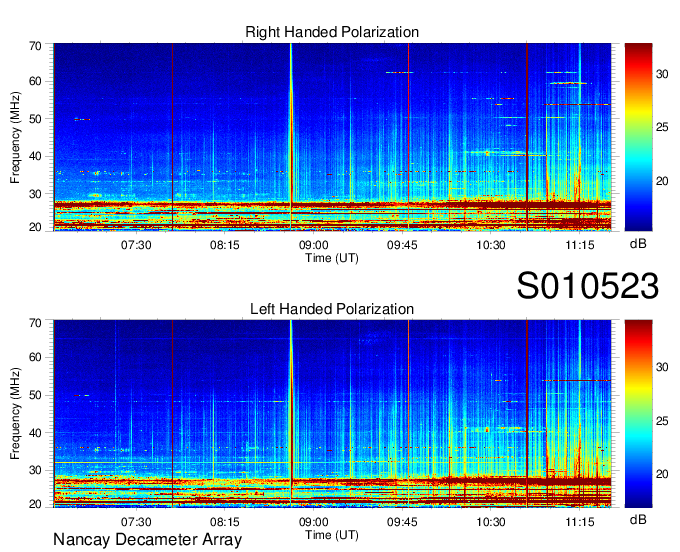
Task: Click the 60 MHz tick of Left Handed plot
Action: [35, 357]
